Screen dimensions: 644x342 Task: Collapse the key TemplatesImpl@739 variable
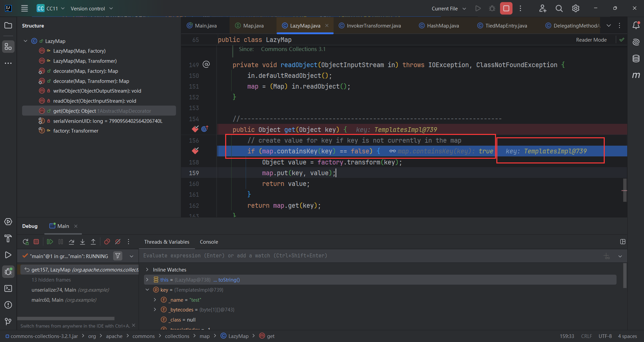[x=147, y=290]
